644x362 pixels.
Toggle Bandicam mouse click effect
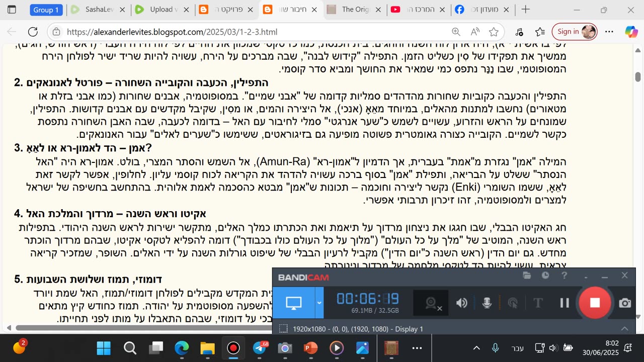(513, 303)
